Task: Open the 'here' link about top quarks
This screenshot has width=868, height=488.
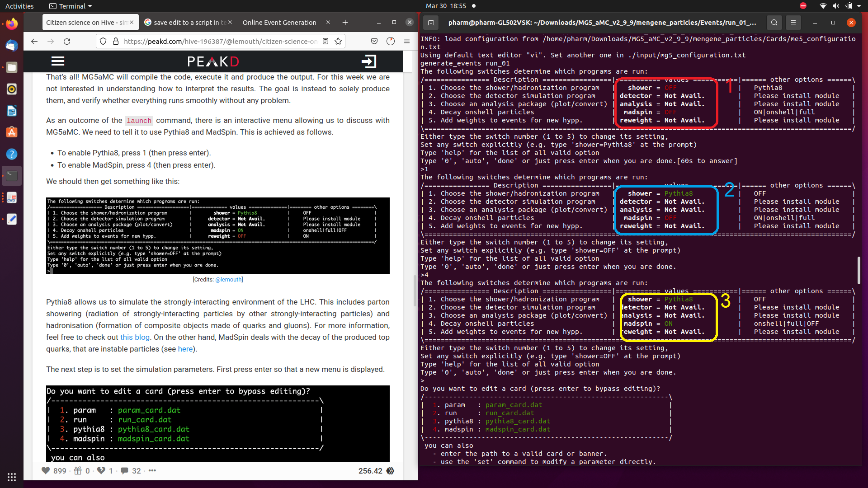Action: [x=185, y=349]
